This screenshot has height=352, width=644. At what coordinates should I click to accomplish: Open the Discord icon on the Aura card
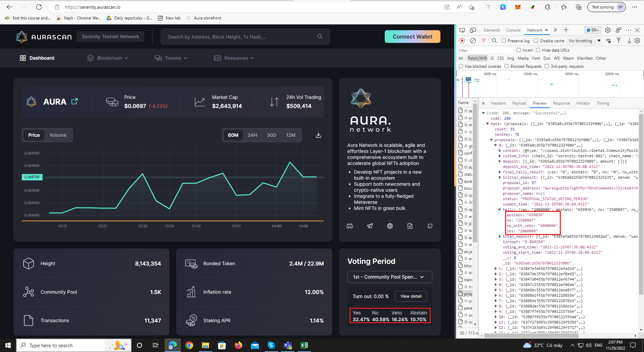point(350,226)
